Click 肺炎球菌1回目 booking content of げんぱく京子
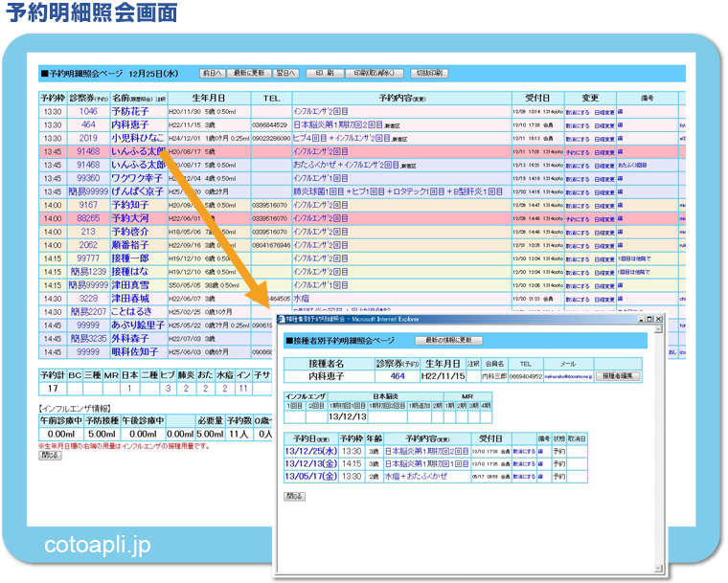 (398, 191)
